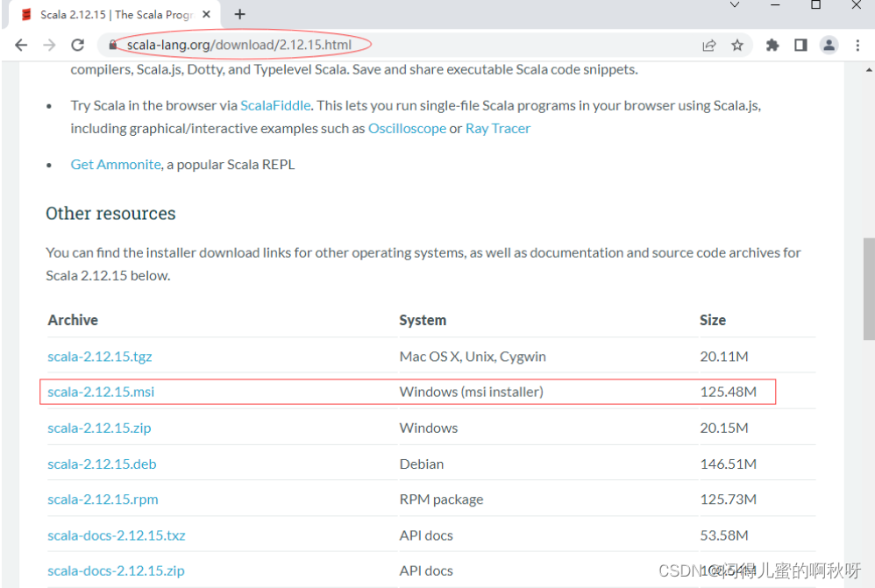Download scala-docs-2.12.15.zip file

[x=116, y=570]
